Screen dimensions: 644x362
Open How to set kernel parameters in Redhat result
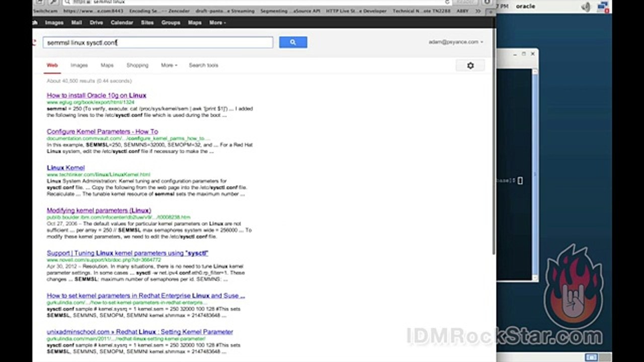(146, 296)
